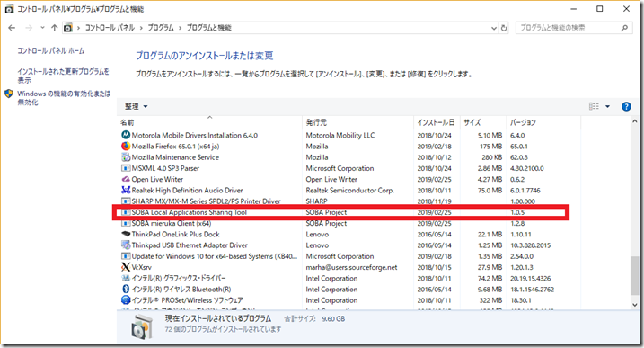Click the search magnifier icon
The height and width of the screenshot is (348, 644).
(x=624, y=28)
